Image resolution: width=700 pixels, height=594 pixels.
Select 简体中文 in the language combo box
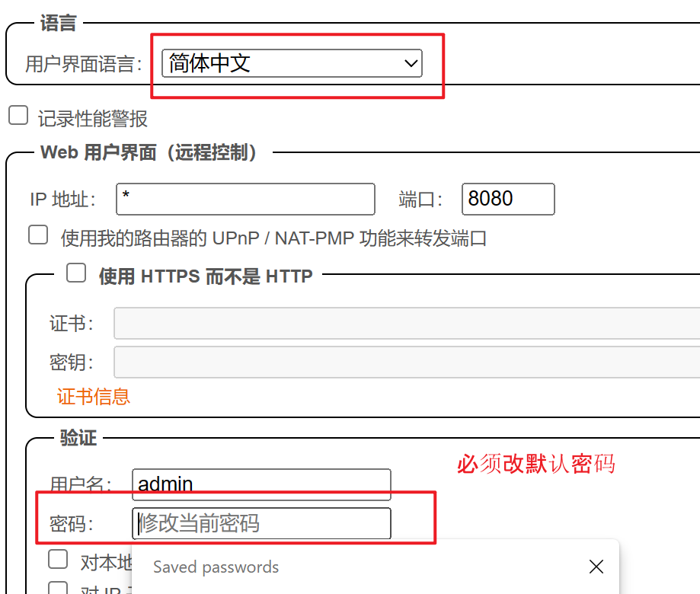pyautogui.click(x=292, y=63)
